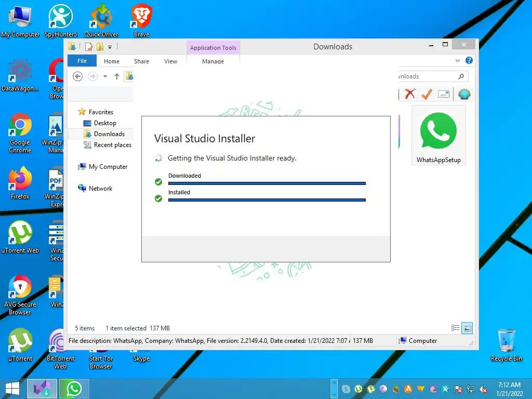Screen dimensions: 532x399
Task: Switch to large icons view layout
Action: pyautogui.click(x=467, y=328)
